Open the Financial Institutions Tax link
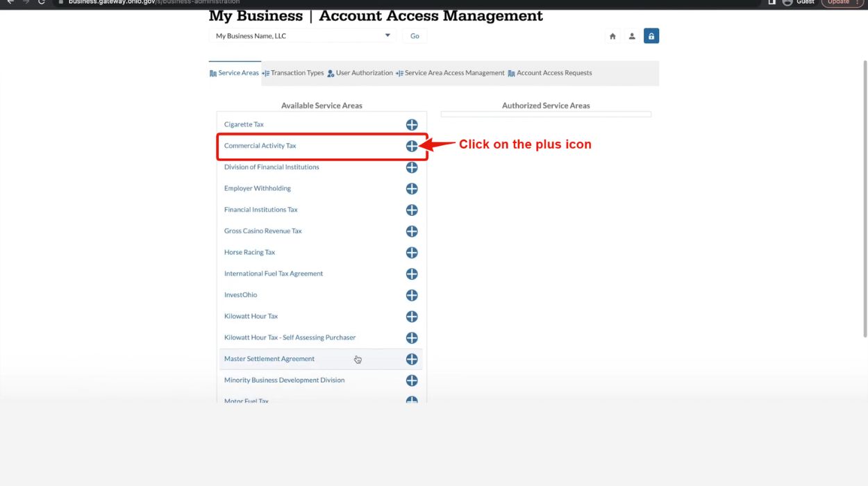868x486 pixels. tap(261, 209)
